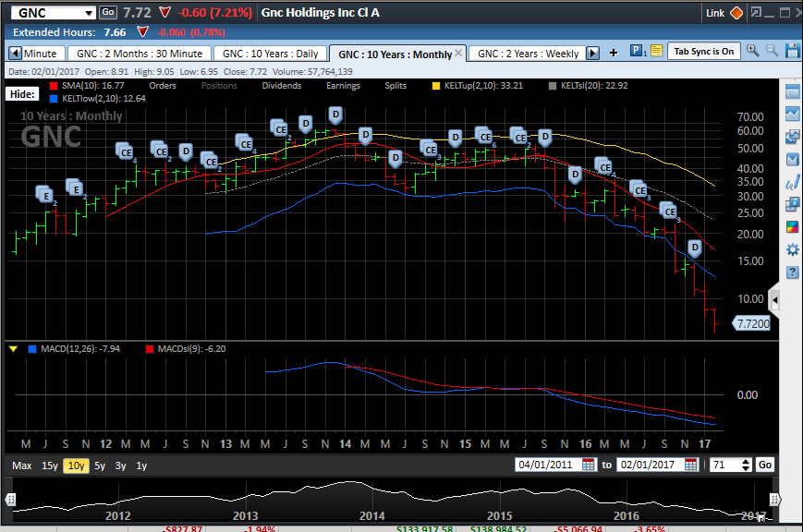Click the CE marker numbered 6
803x532 pixels.
[484, 137]
